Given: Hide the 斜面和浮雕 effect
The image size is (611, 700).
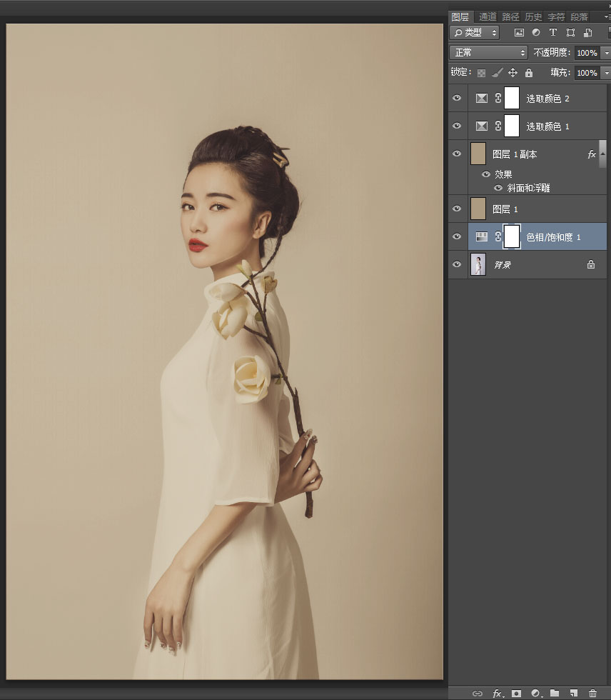Looking at the screenshot, I should tap(498, 188).
